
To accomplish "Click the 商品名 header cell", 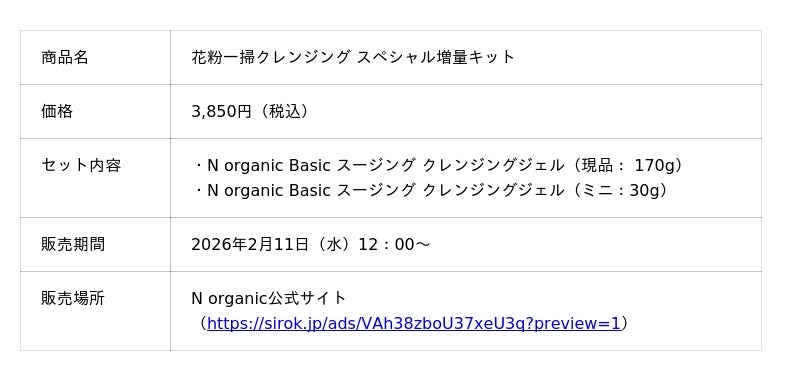I will coord(95,57).
